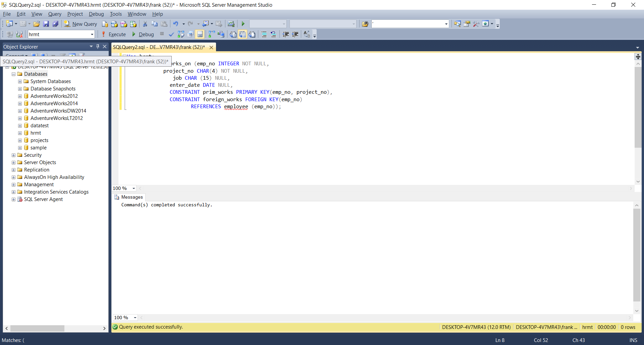Open editor zoom 100 % dropdown
Screen dimensions: 644x345
134,188
